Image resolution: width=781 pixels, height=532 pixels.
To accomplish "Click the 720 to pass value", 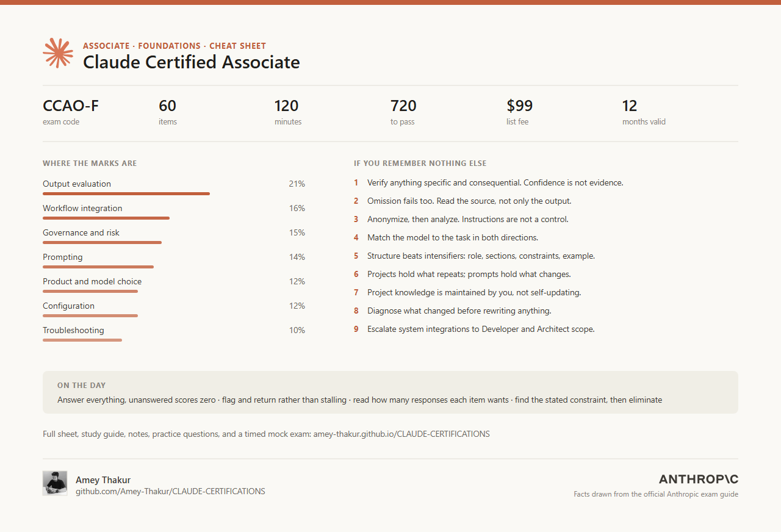I will [x=403, y=106].
